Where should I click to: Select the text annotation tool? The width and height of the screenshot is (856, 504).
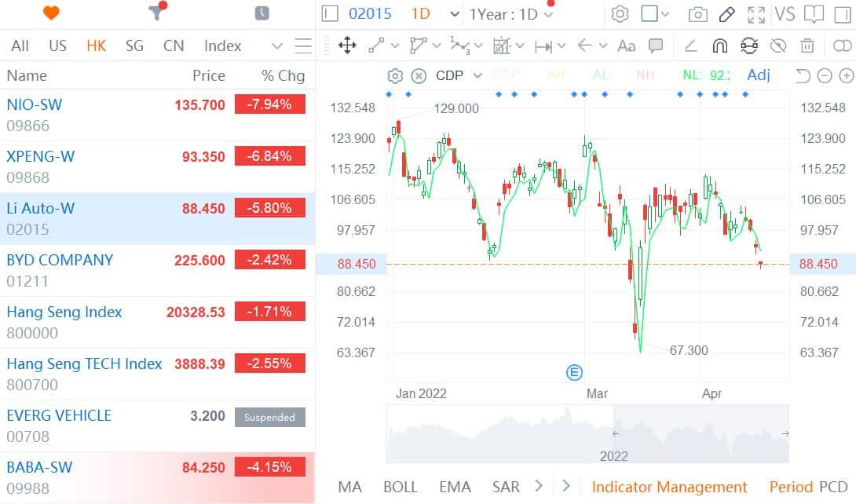626,46
